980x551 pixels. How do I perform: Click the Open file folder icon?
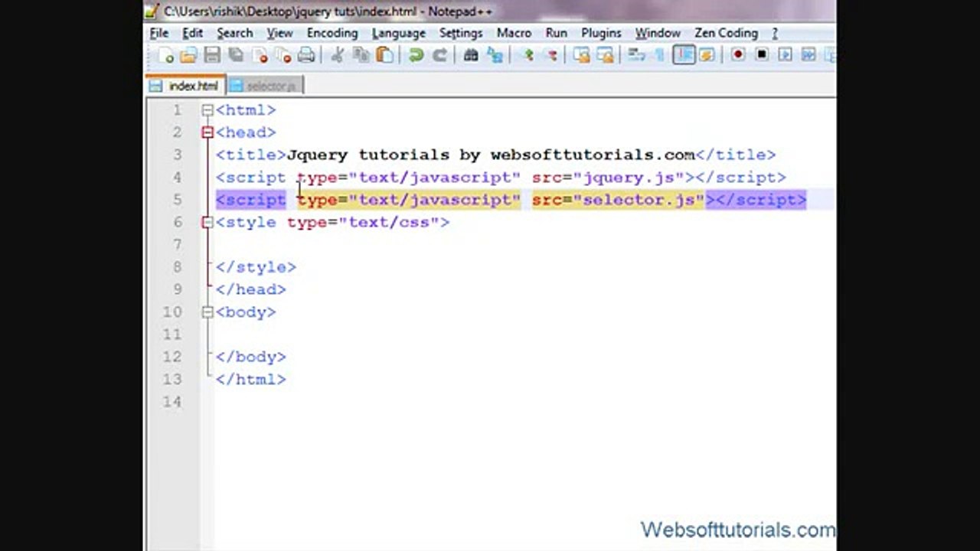pos(189,55)
